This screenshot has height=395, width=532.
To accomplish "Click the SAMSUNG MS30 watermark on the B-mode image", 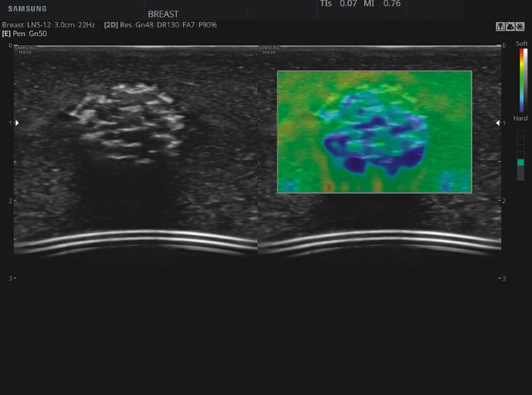I will pos(25,50).
